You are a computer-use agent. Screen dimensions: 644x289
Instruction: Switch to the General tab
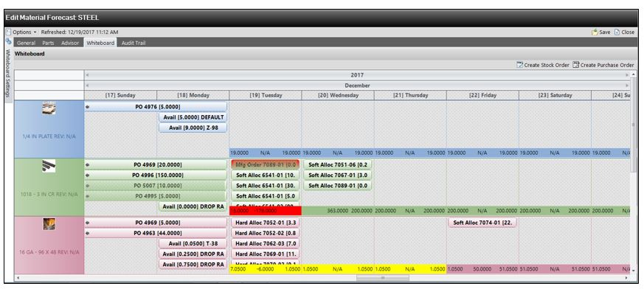(x=27, y=43)
